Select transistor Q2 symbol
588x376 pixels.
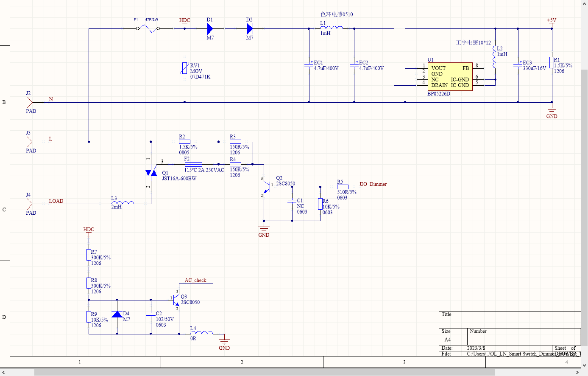tap(267, 187)
